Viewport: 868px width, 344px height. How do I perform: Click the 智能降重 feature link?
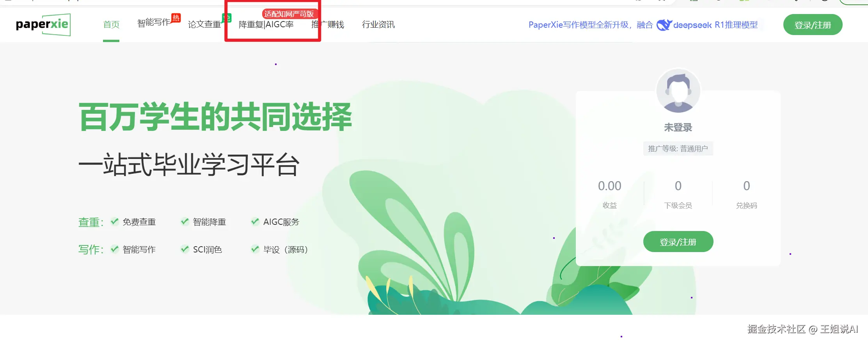click(209, 222)
